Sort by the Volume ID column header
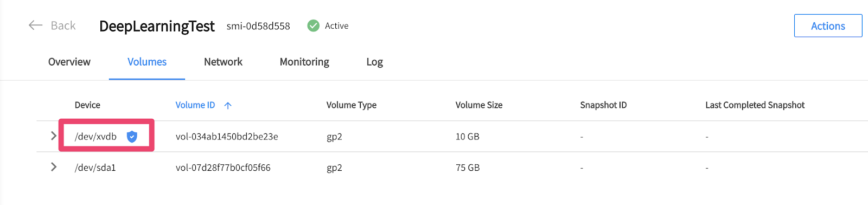Screen dimensions: 868x205 click(x=195, y=105)
